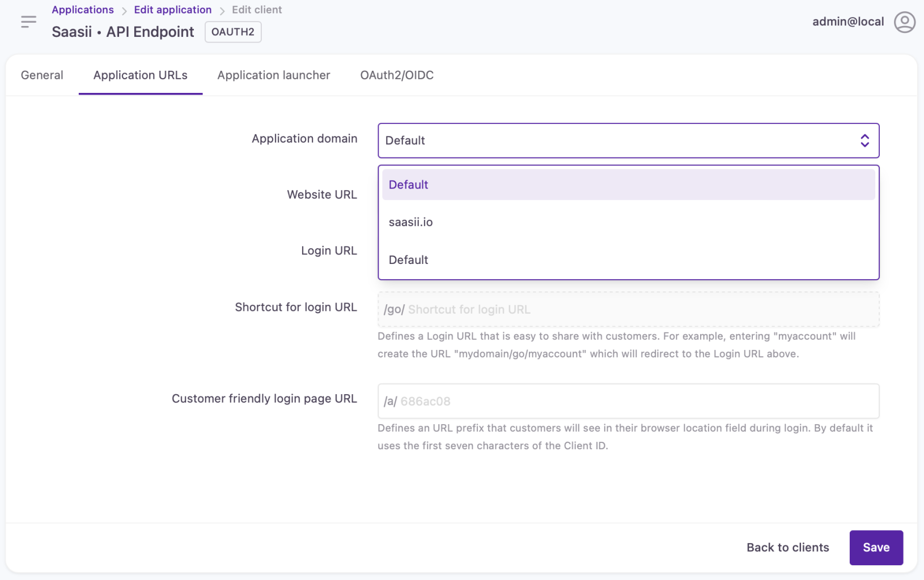Open the Application launcher tab
Viewport: 924px width, 580px height.
tap(274, 75)
